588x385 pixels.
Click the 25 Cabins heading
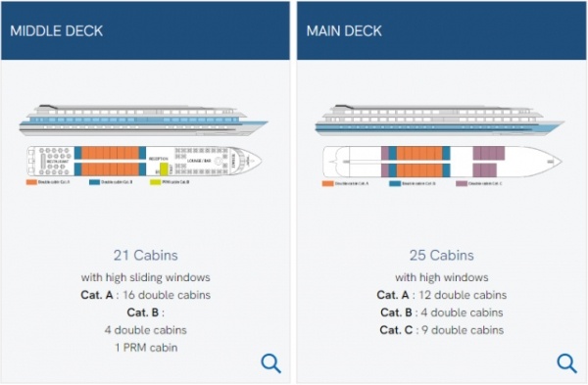[441, 256]
